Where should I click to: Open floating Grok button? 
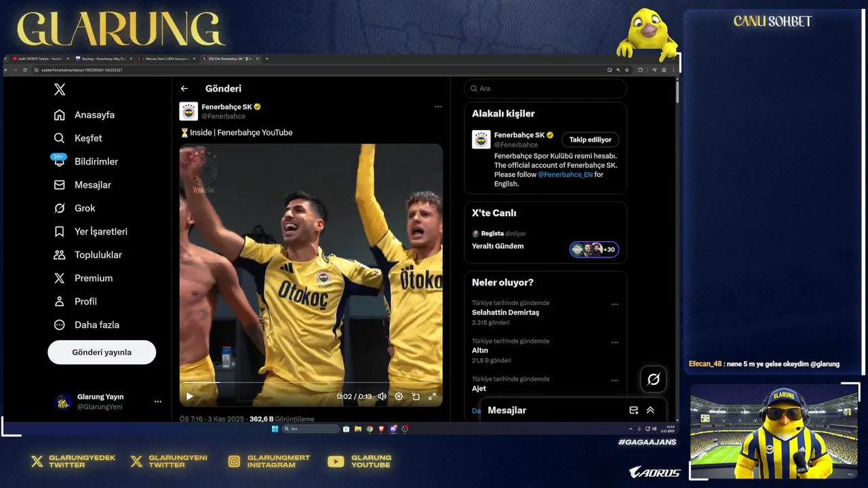653,380
